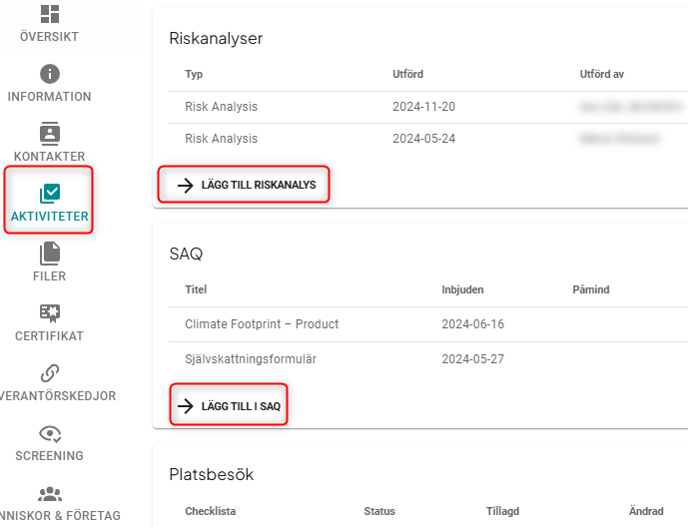Open the Människor & Företag people icon
Screen dimensions: 688x527
[49, 494]
